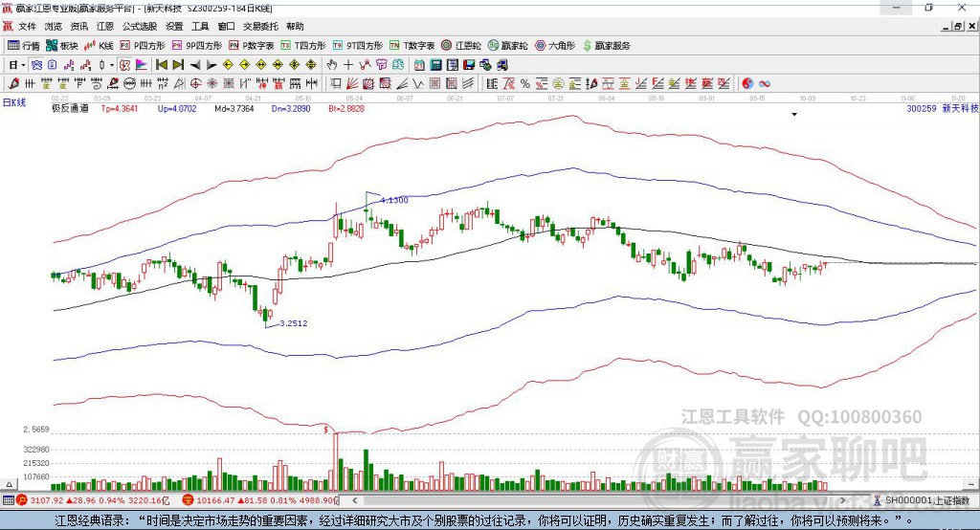Click the pink-blue flag gradient icon

pyautogui.click(x=142, y=65)
